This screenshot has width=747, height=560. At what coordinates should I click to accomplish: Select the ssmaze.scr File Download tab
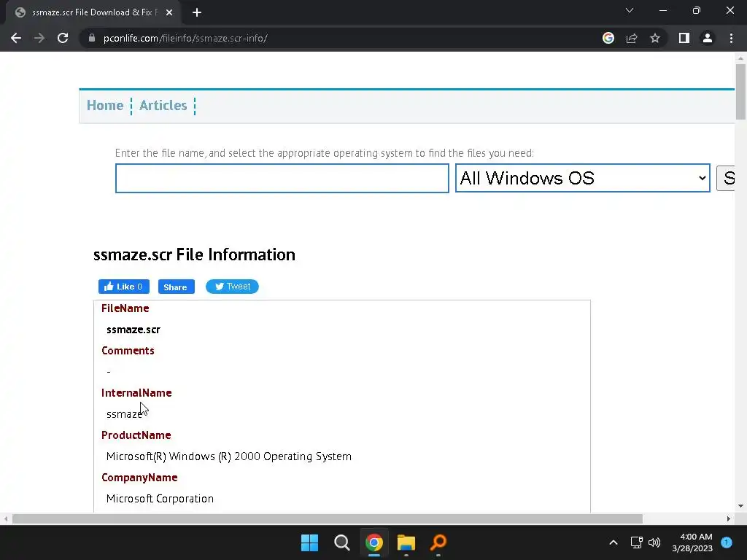click(x=93, y=12)
